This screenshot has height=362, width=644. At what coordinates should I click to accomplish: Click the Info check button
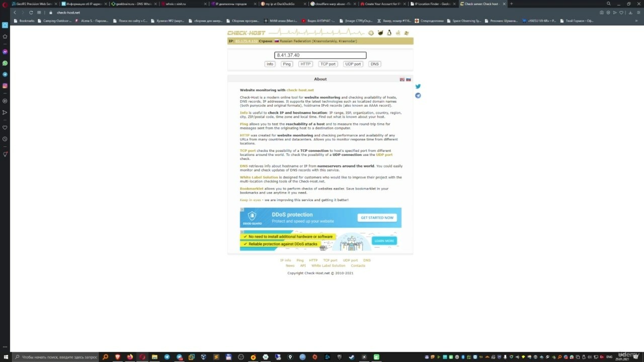(x=270, y=64)
